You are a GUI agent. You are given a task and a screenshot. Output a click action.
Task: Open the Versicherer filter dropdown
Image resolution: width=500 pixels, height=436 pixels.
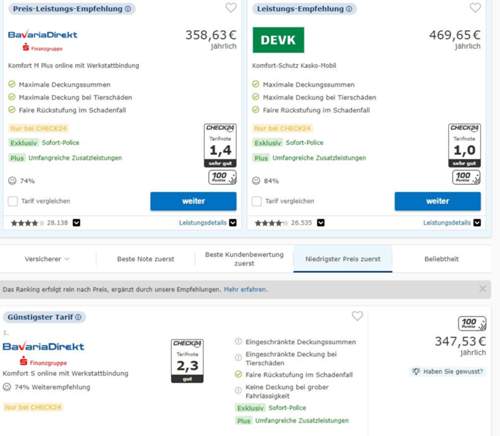point(47,259)
